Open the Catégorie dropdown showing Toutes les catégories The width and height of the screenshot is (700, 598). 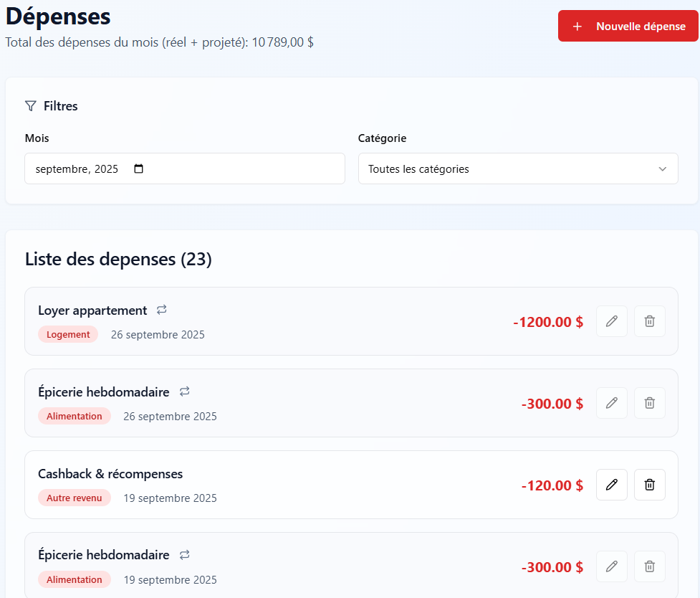pos(517,169)
